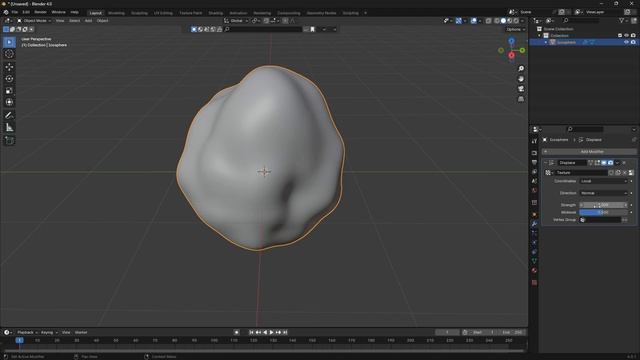Hide Collection with eye icon in outliner
640x360 pixels.
pyautogui.click(x=627, y=36)
